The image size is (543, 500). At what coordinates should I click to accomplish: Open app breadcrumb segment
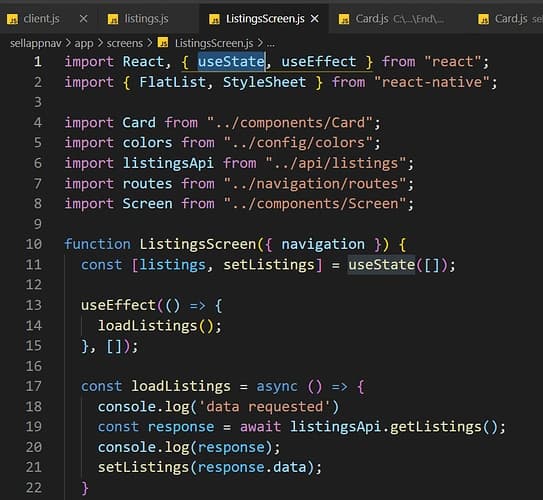click(84, 43)
